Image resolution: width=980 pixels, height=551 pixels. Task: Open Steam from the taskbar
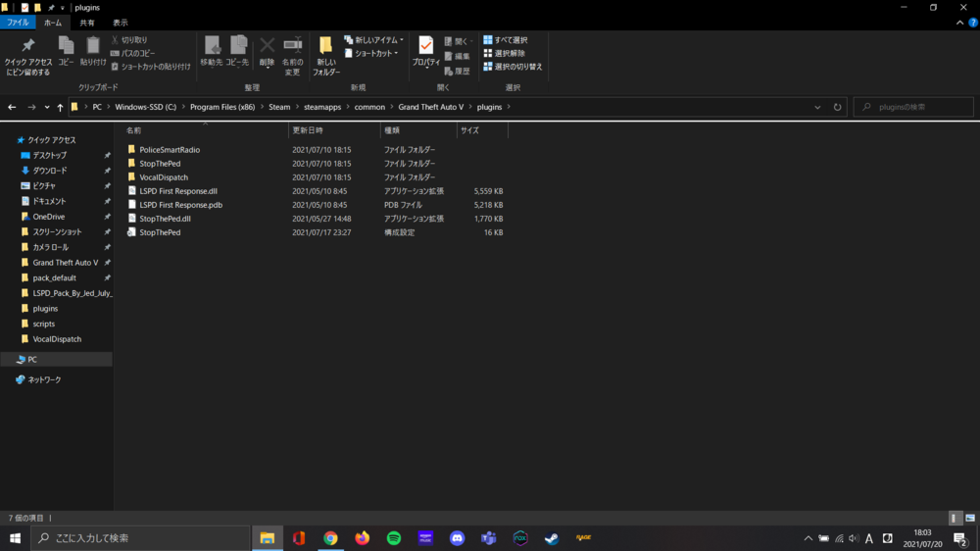point(552,538)
